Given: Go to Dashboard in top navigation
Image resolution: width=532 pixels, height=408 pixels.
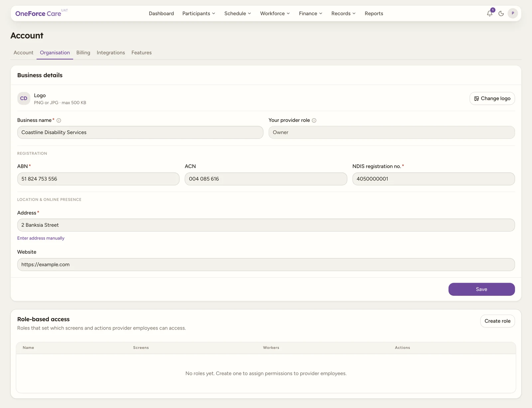Looking at the screenshot, I should point(161,13).
